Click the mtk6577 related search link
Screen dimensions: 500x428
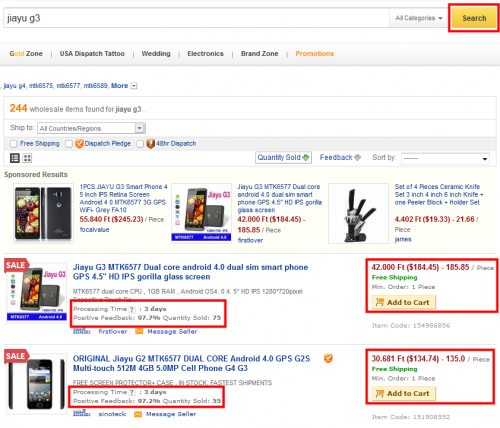coord(68,86)
